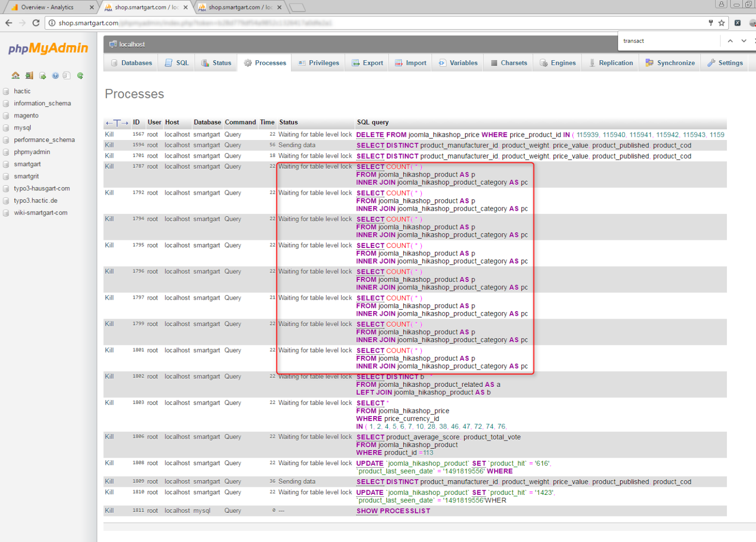Switch to the Variables tab
Screen dimensions: 756x542
pos(458,63)
